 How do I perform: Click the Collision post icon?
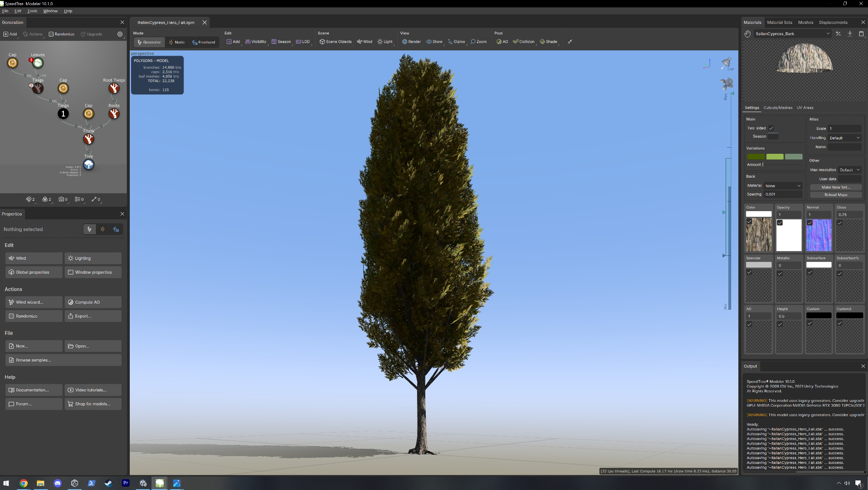(523, 42)
